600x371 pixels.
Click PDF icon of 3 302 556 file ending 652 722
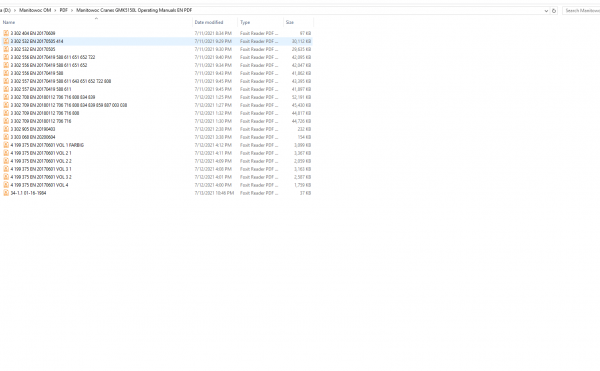[x=6, y=57]
